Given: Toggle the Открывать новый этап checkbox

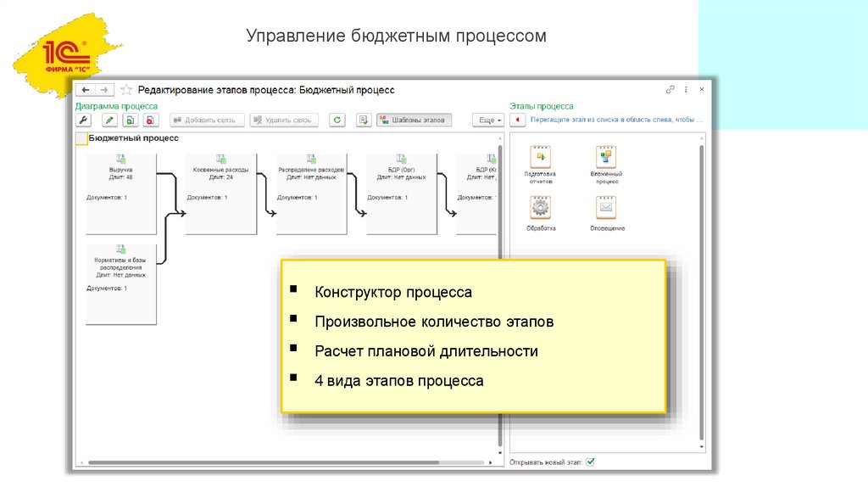Looking at the screenshot, I should [x=590, y=462].
